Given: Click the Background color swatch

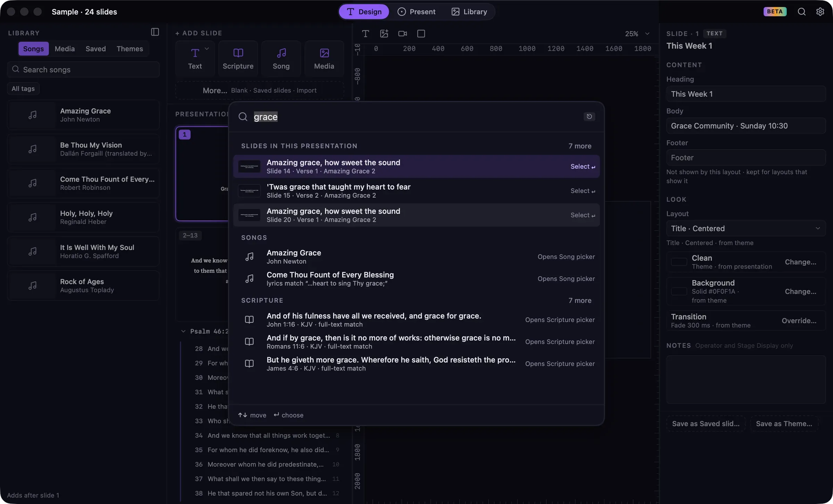Looking at the screenshot, I should (679, 291).
